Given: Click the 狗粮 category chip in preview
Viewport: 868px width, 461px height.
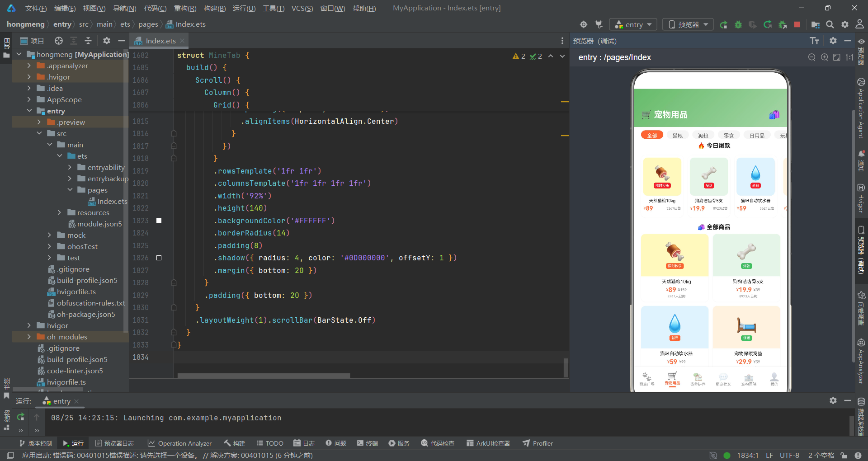Looking at the screenshot, I should coord(703,135).
